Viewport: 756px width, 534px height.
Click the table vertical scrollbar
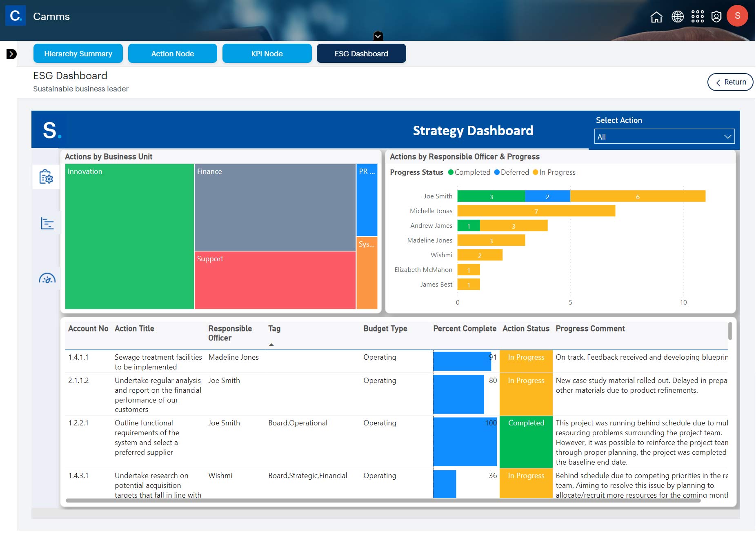click(x=730, y=331)
